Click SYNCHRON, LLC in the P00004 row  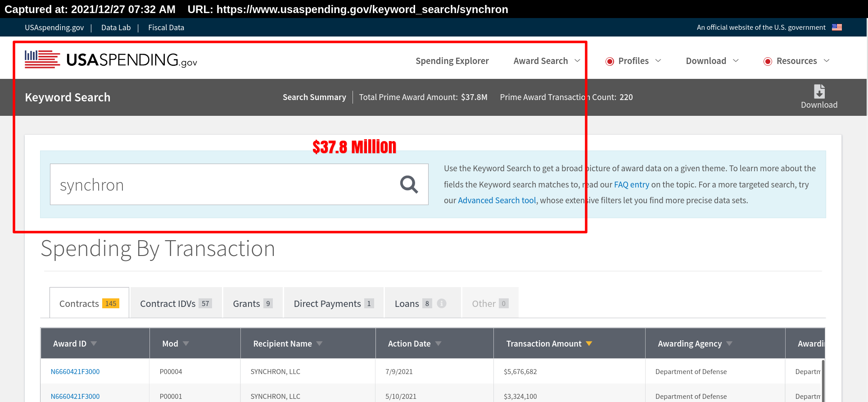[275, 371]
